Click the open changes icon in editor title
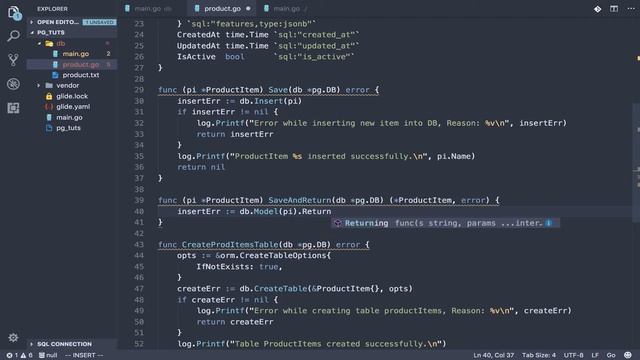The height and width of the screenshot is (360, 640). (598, 9)
